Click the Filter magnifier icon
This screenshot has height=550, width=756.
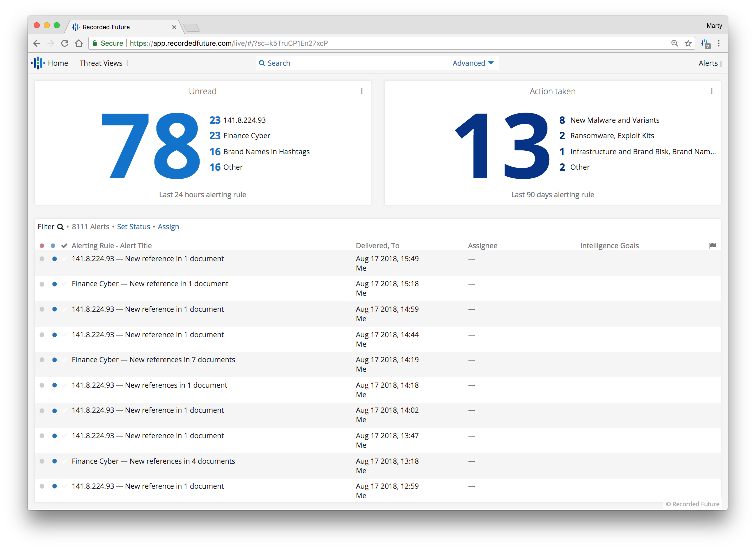60,227
